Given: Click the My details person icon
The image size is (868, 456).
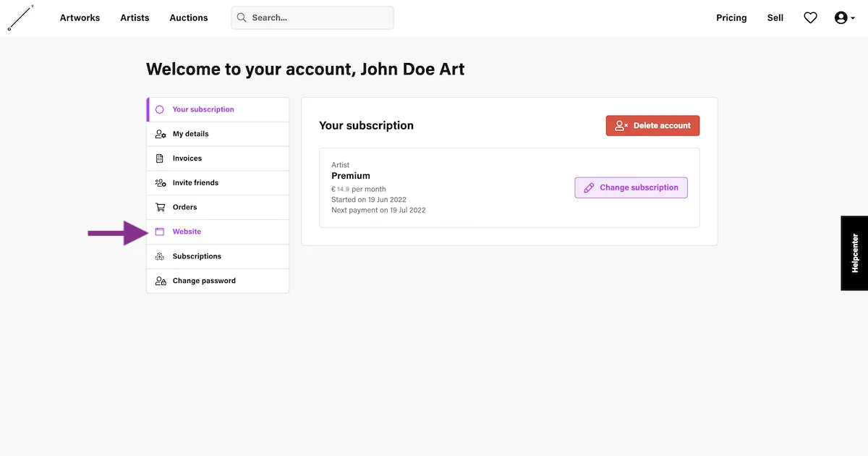Looking at the screenshot, I should (161, 134).
